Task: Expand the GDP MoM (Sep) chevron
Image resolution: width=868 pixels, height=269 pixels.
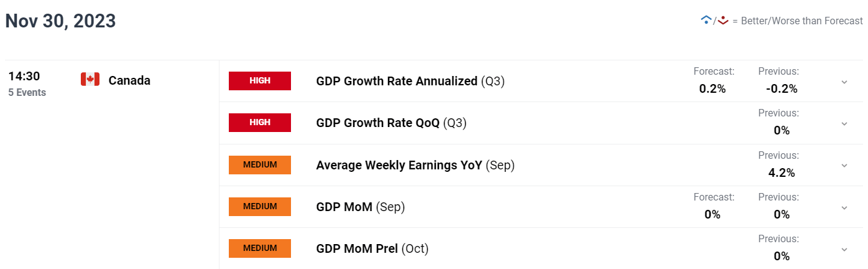Action: tap(844, 207)
